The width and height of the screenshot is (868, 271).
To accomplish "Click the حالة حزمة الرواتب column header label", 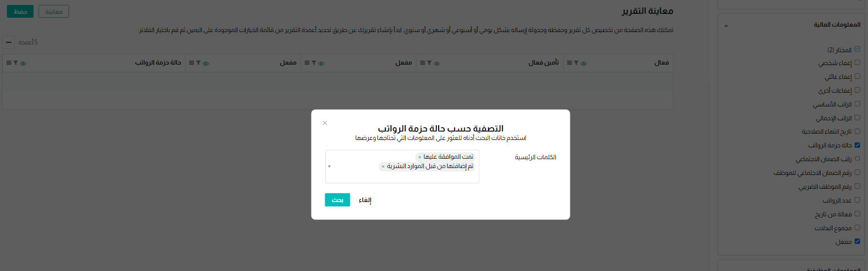I will [158, 63].
